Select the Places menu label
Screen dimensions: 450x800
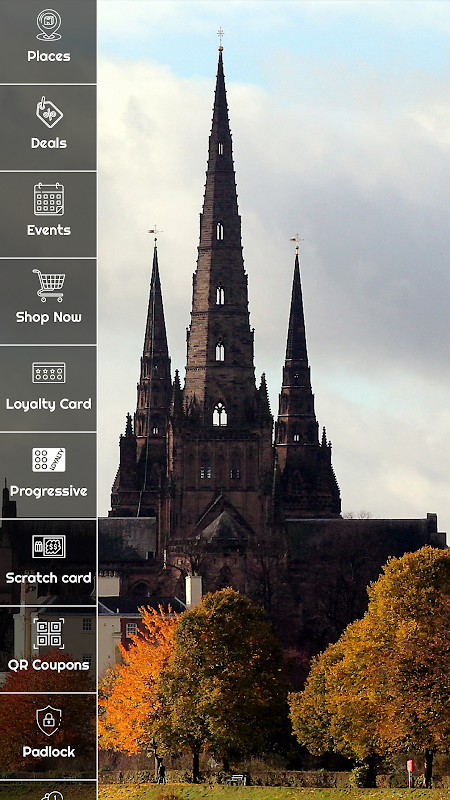[x=48, y=56]
